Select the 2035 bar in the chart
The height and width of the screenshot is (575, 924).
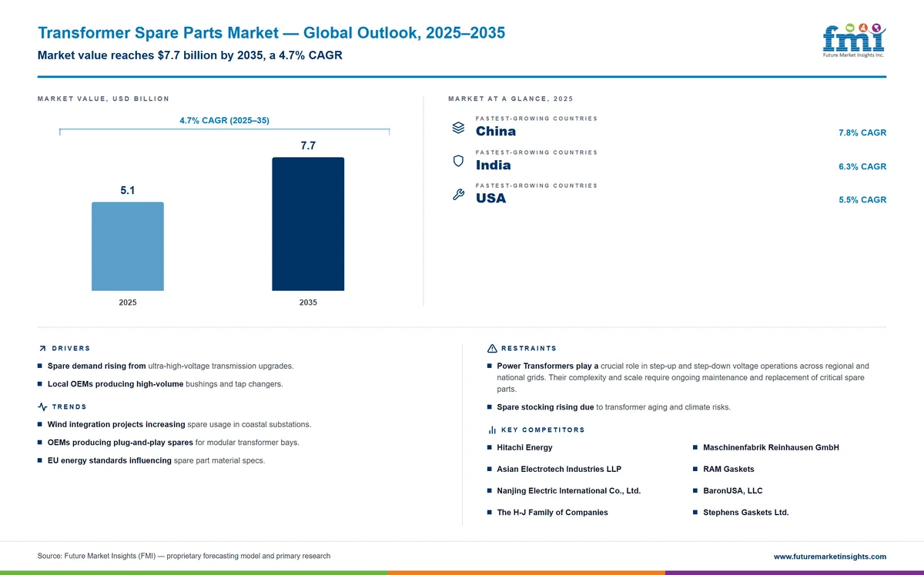(x=308, y=224)
